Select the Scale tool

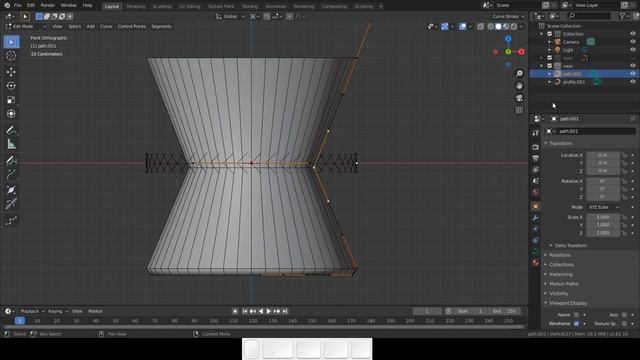pyautogui.click(x=11, y=100)
